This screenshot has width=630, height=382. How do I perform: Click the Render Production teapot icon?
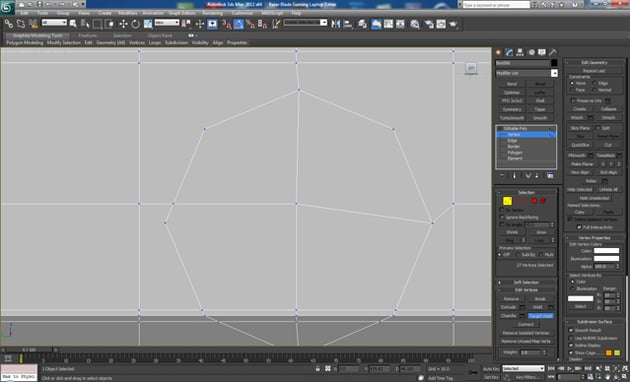coord(454,24)
